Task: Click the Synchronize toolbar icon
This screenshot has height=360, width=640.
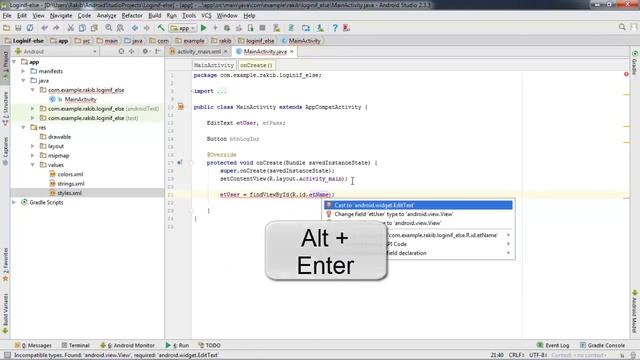Action: click(x=30, y=28)
